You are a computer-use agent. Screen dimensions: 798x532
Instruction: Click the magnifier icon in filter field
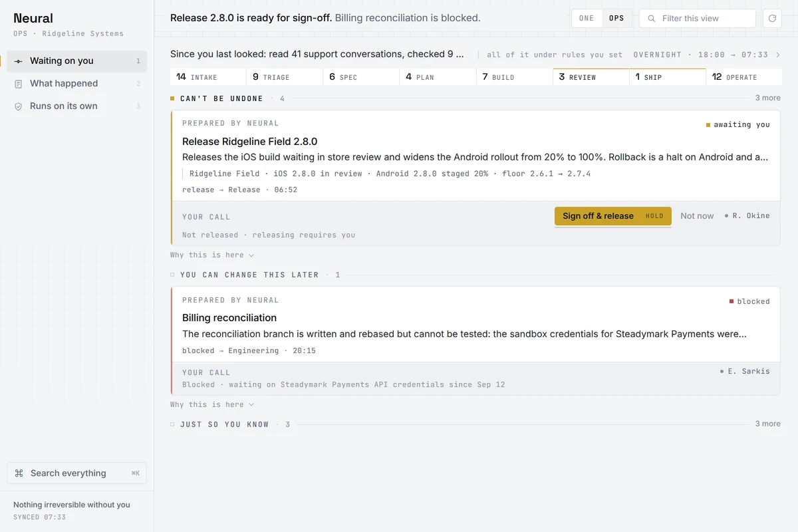652,19
